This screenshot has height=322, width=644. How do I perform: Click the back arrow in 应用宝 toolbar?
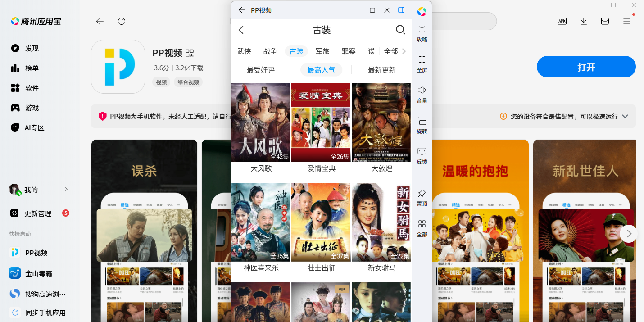[100, 21]
